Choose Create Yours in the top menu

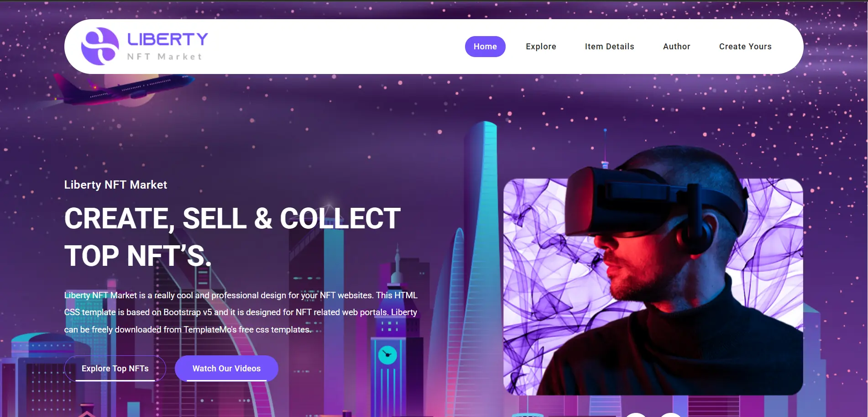click(745, 47)
